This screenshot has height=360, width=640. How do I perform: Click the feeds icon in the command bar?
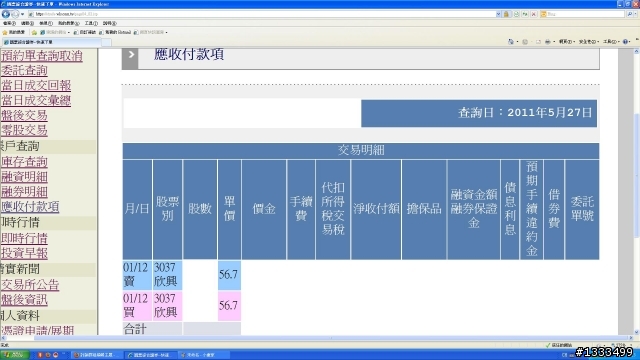click(x=525, y=42)
